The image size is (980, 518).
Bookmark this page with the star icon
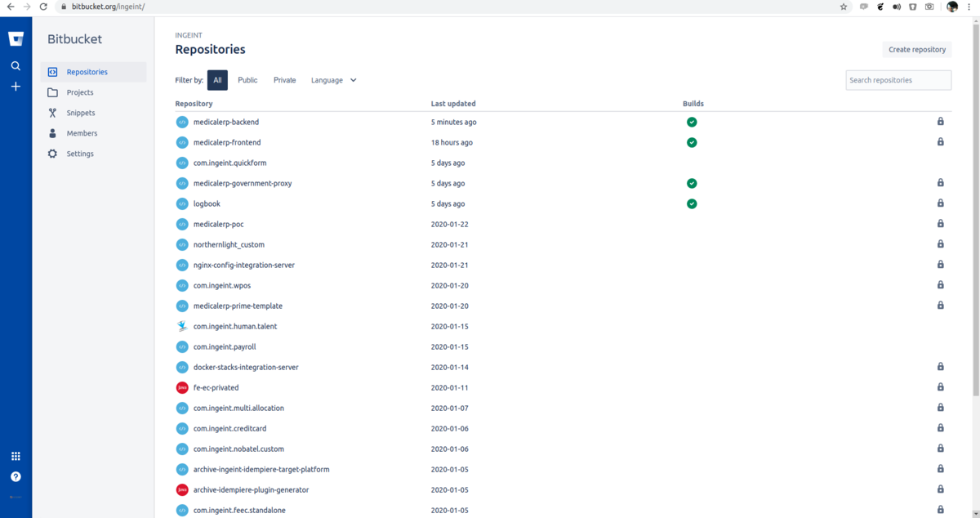click(x=844, y=7)
